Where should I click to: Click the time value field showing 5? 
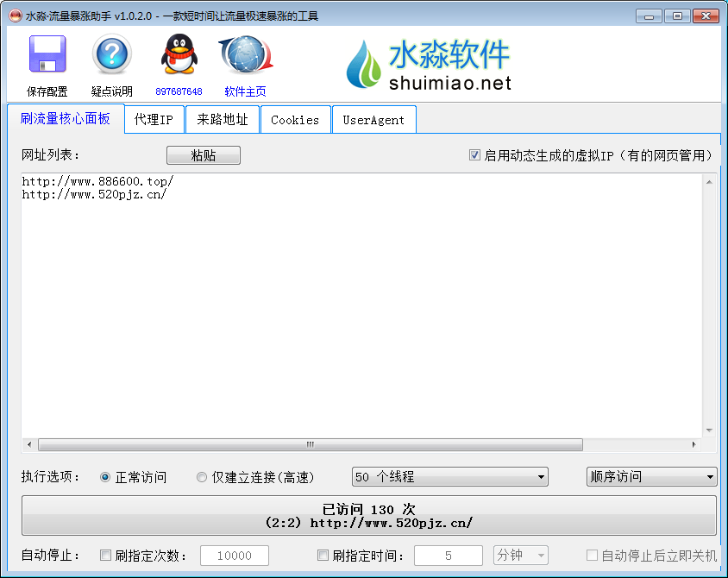448,556
